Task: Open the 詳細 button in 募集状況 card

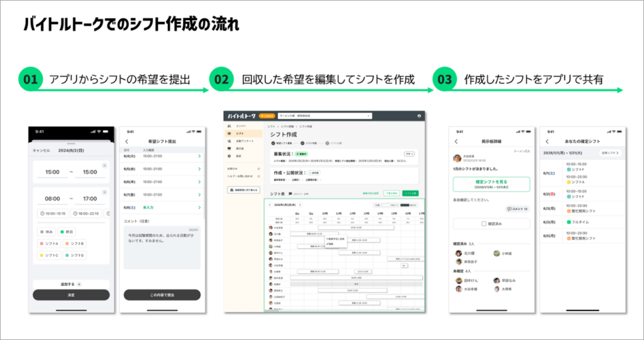Action: 409,154
